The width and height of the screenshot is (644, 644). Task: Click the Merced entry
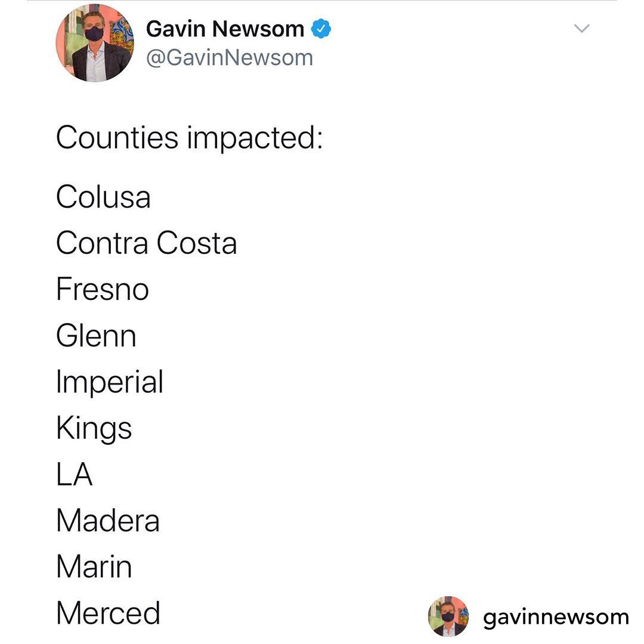pyautogui.click(x=109, y=613)
